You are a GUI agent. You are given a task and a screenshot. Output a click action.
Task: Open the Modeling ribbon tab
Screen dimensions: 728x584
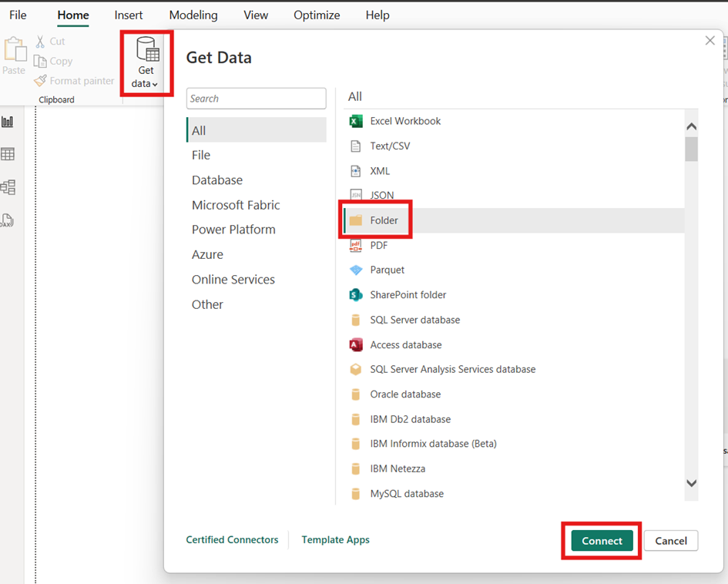[x=193, y=15]
